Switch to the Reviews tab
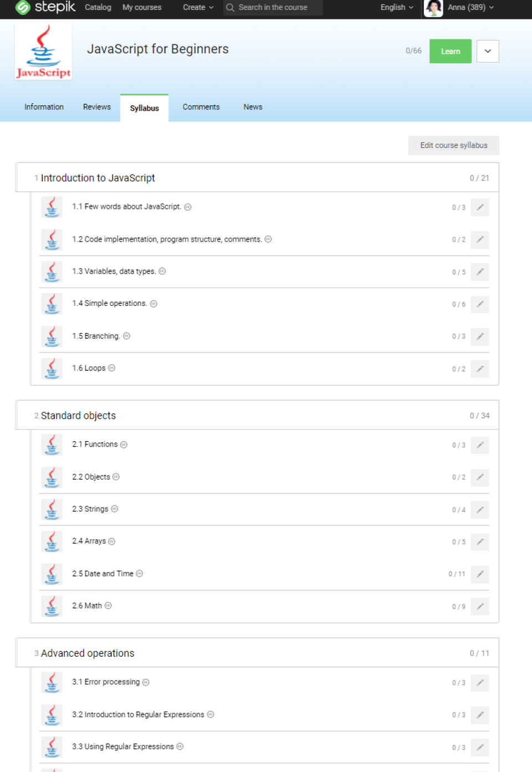The width and height of the screenshot is (532, 772). [97, 107]
